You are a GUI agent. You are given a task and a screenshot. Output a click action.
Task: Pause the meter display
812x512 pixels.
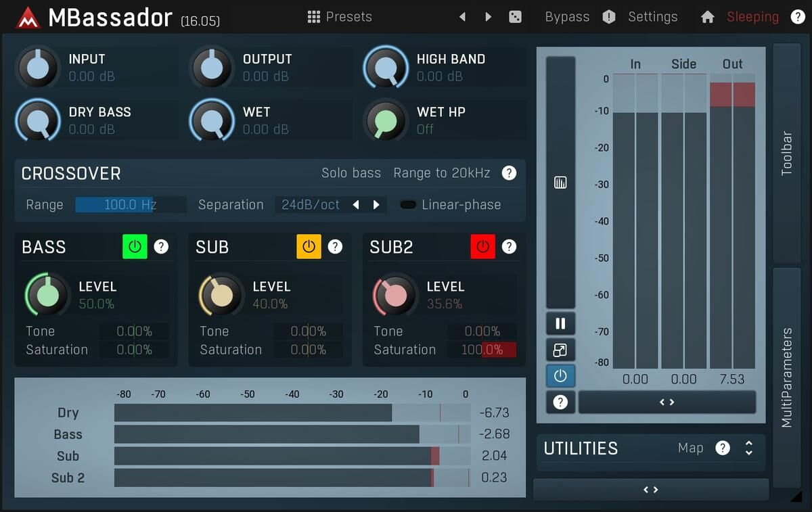(560, 323)
